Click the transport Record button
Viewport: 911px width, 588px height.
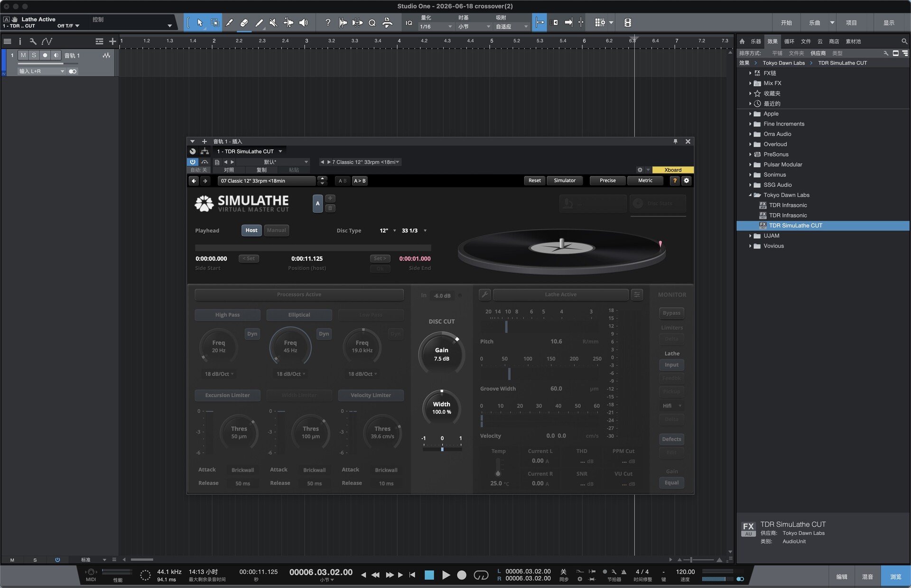click(x=461, y=575)
